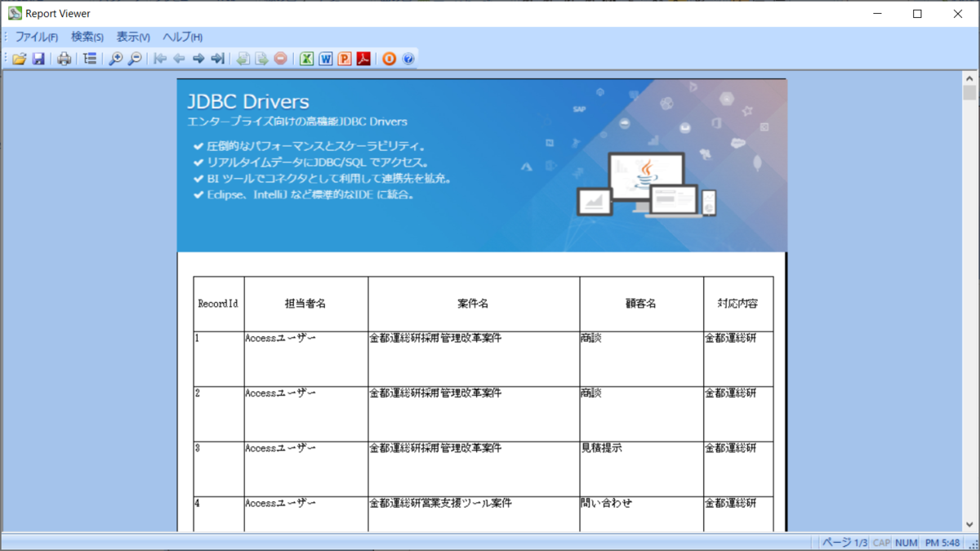Screen dimensions: 980x551
Task: Click the NUM status indicator
Action: pos(906,543)
